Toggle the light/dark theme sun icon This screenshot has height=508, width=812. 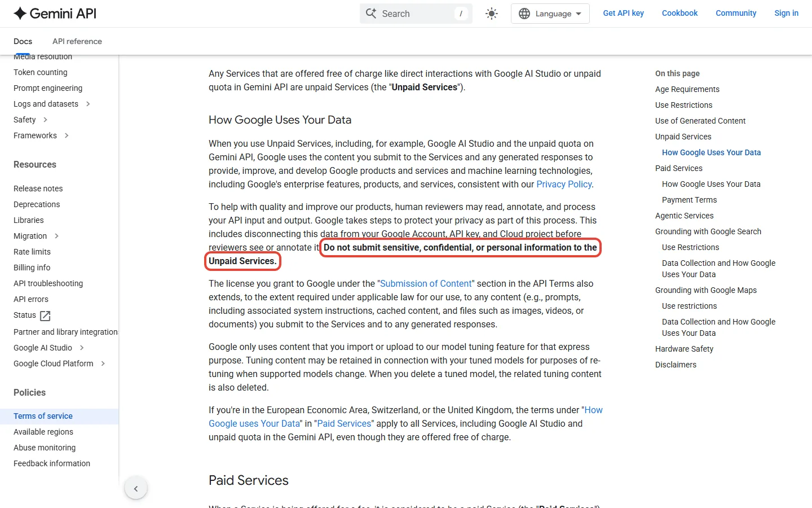pos(492,14)
